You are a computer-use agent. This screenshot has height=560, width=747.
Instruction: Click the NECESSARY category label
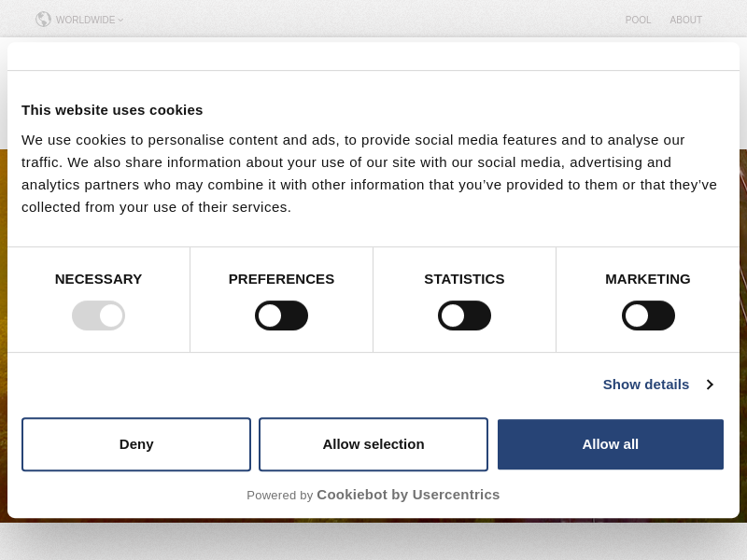[98, 278]
